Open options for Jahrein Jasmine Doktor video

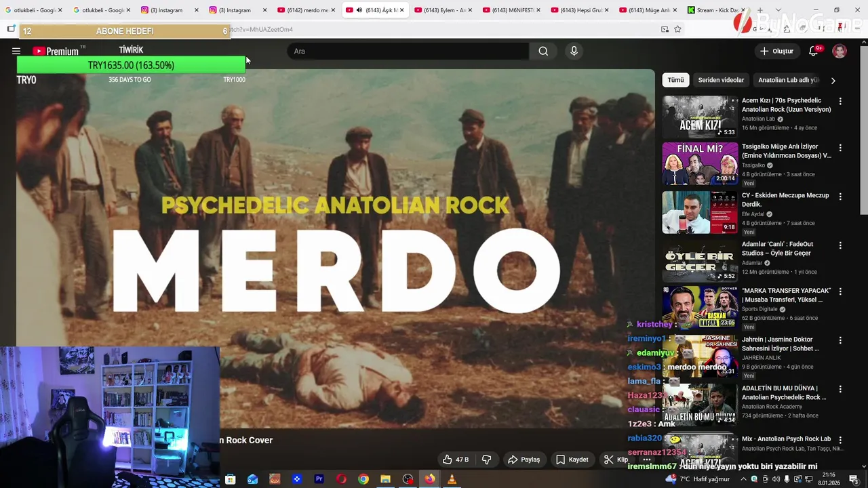840,340
